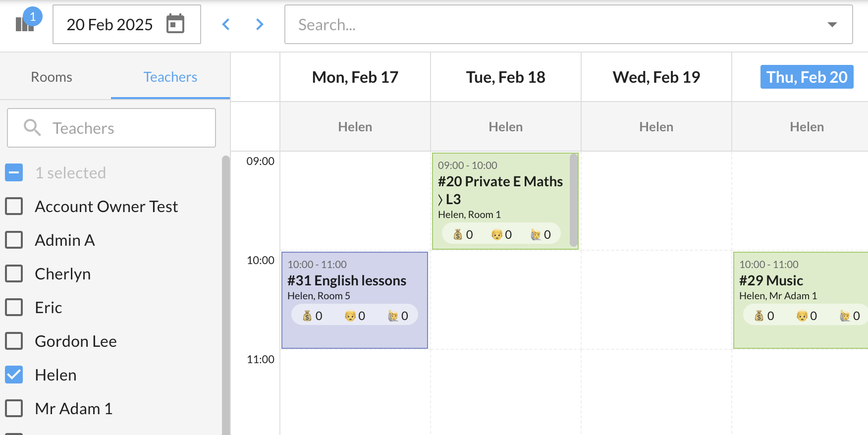This screenshot has height=435, width=868.
Task: Click student face icon in Private E Maths card
Action: click(496, 235)
